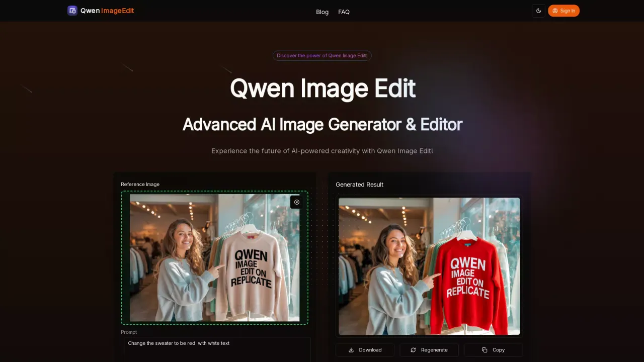Toggle dark mode with the moon icon

pos(538,11)
